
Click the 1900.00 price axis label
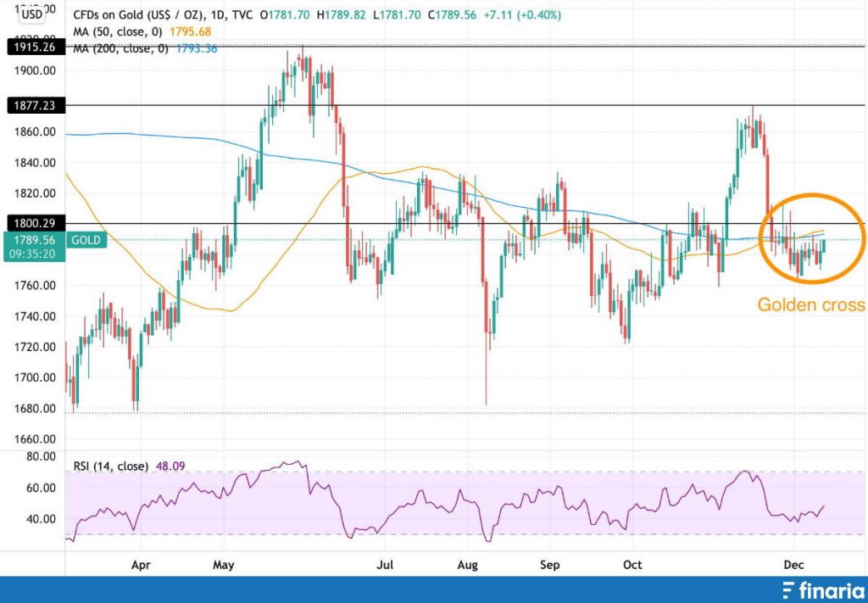point(36,71)
